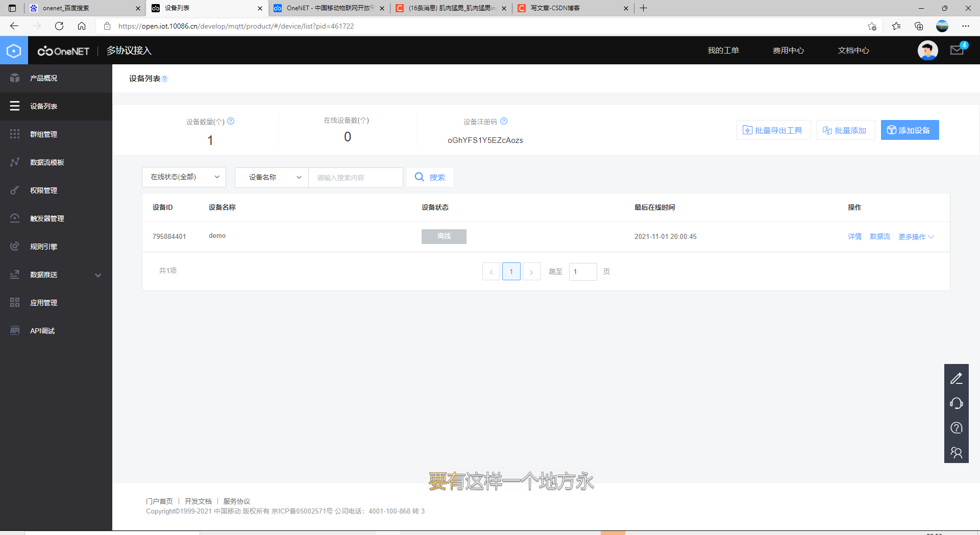The image size is (980, 535).
Task: Click the help question-mark icon on the right edge
Action: (x=957, y=428)
